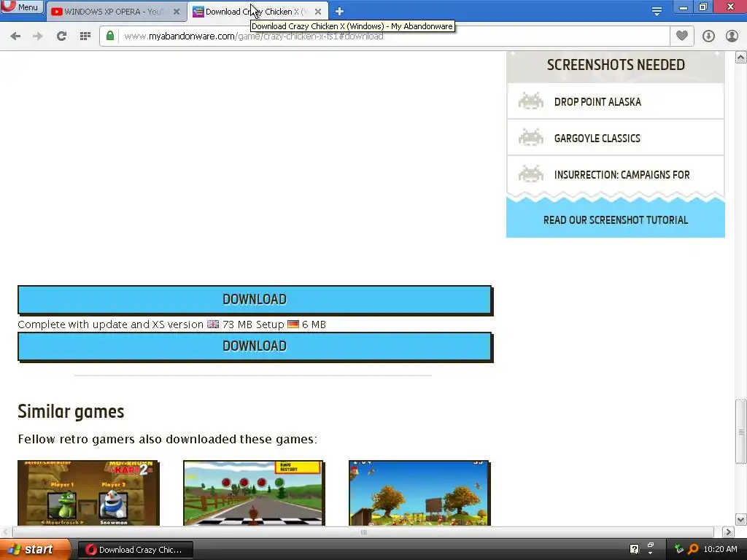Open the Opera Menu button
The image size is (747, 560).
coord(21,7)
